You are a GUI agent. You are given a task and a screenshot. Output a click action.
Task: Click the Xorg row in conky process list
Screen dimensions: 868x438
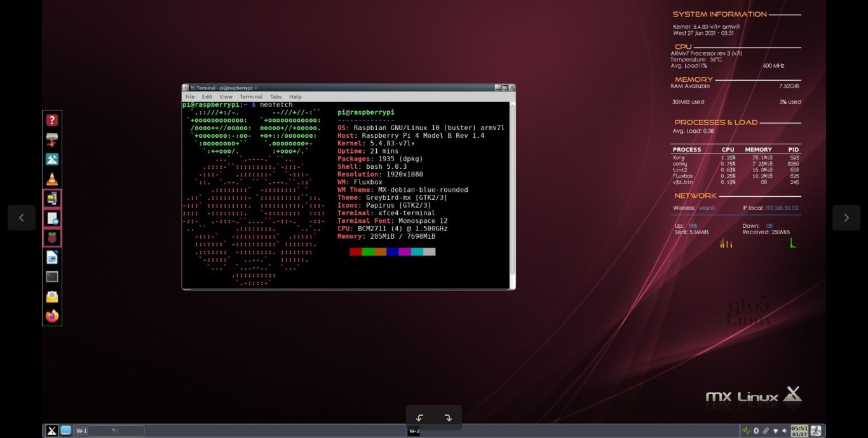(x=736, y=157)
